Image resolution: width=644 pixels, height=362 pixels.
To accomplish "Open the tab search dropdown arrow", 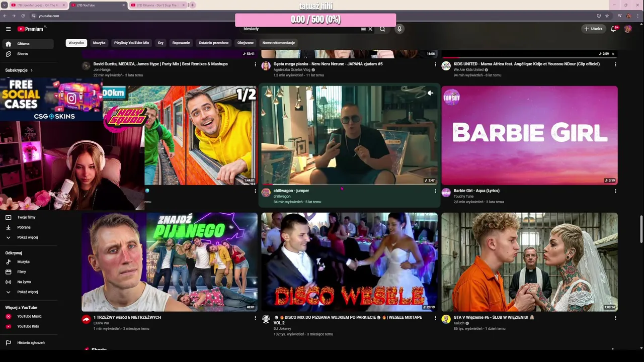I will pos(4,5).
